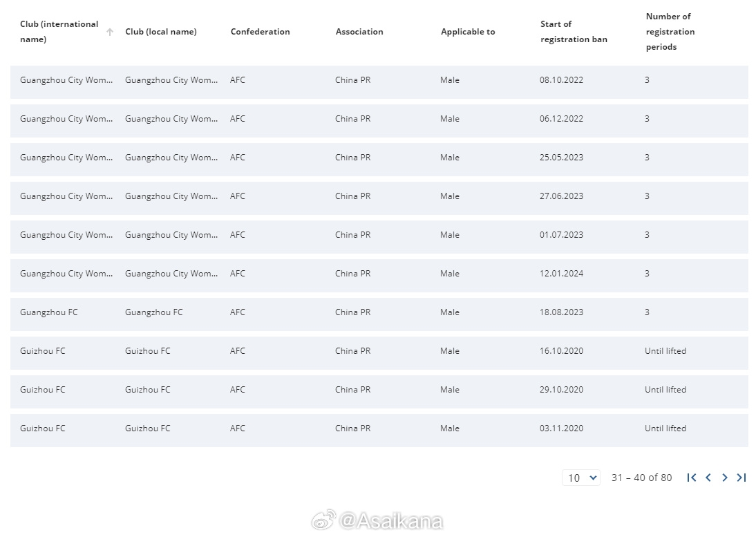Select ban start date 29.10.2020
Screen dimensions: 756x537
561,390
